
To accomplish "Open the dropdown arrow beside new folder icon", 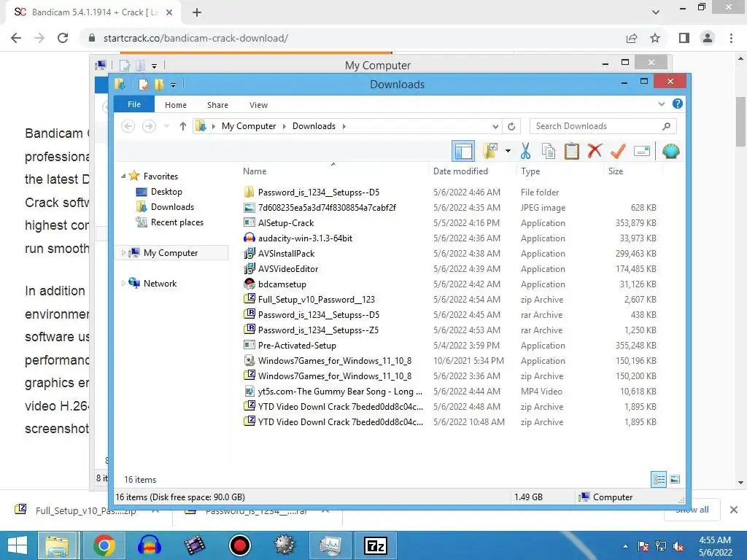I will click(508, 152).
